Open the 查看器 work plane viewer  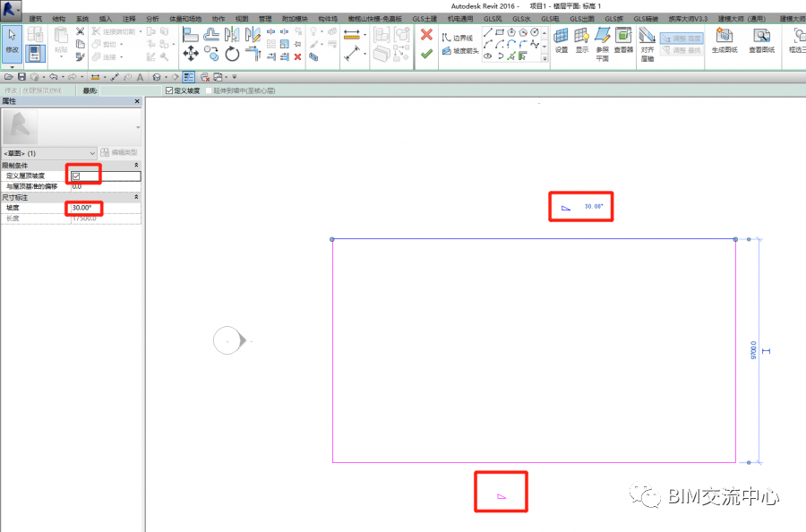click(x=623, y=41)
